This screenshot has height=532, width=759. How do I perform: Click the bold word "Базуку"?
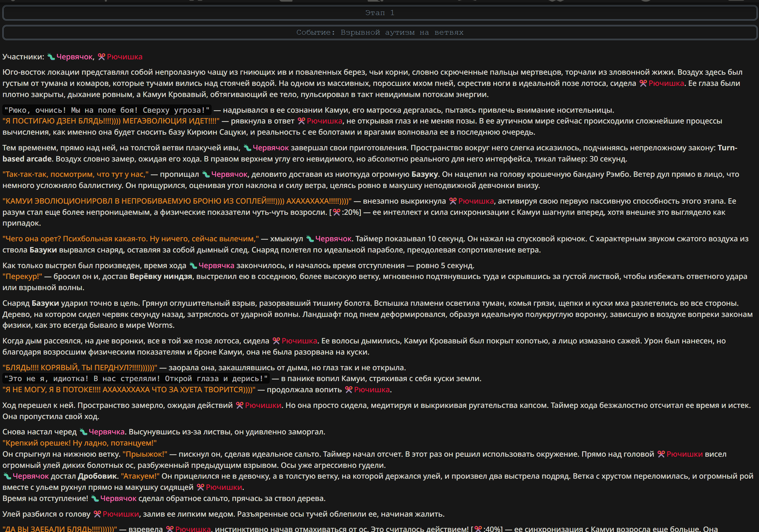click(x=425, y=174)
